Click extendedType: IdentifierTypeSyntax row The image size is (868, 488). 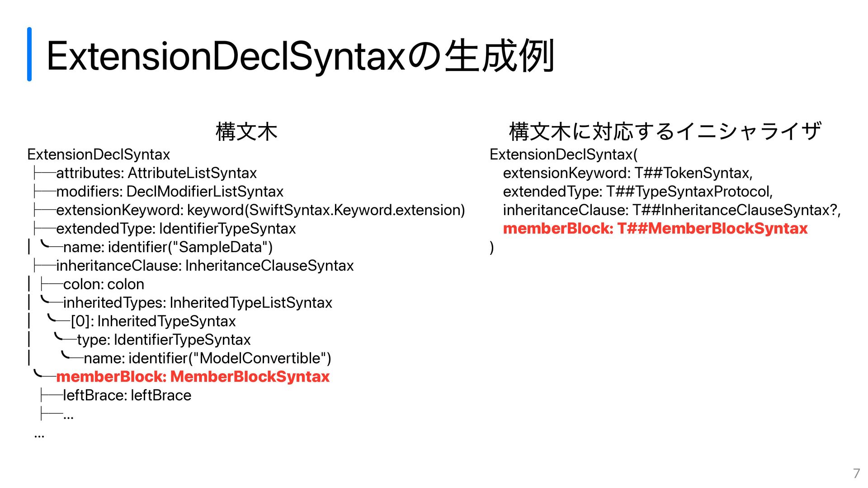176,229
